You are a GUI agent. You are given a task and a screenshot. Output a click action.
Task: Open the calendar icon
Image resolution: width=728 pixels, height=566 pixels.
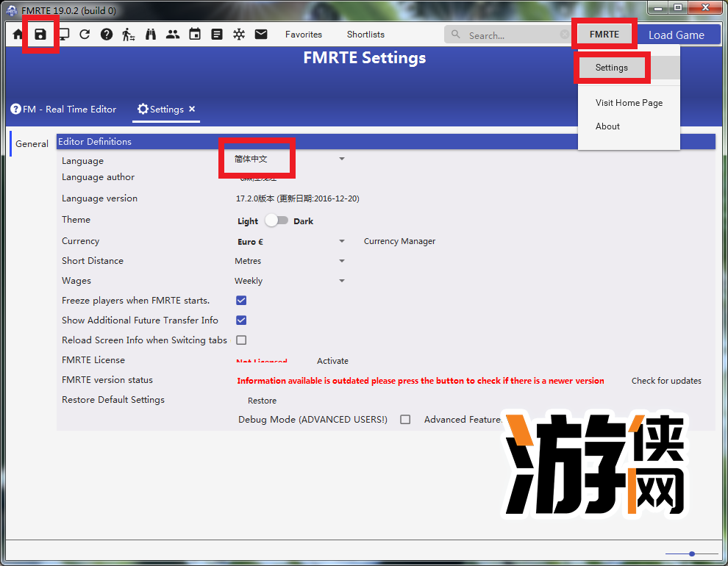click(x=195, y=34)
